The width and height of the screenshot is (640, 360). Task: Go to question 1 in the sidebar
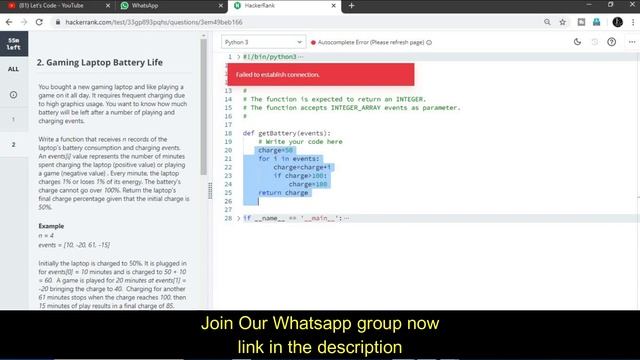[x=13, y=120]
